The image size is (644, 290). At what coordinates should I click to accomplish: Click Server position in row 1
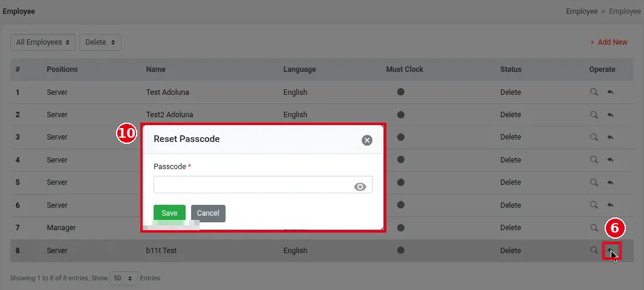[57, 92]
